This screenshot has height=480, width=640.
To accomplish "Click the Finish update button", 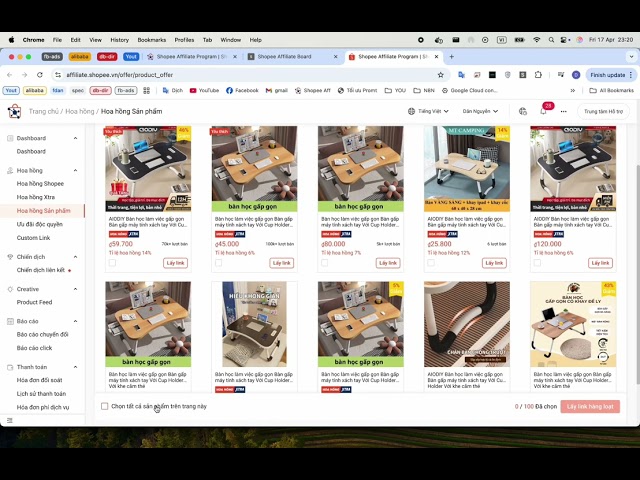I will [611, 75].
